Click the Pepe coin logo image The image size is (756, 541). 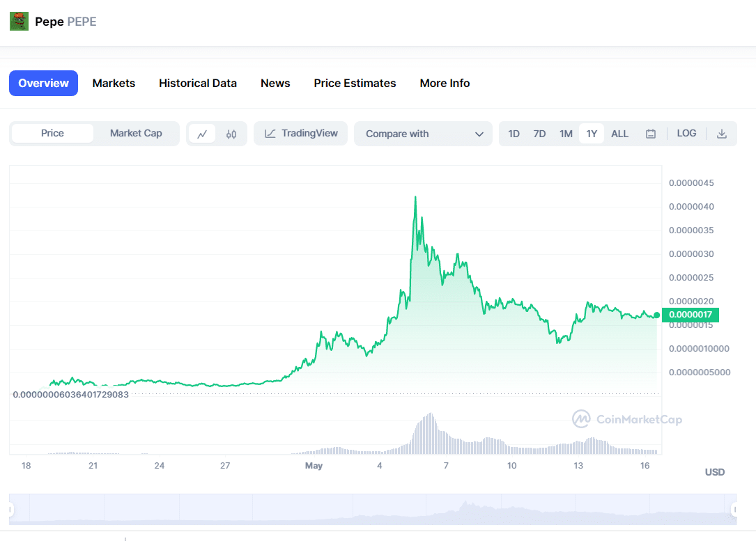tap(20, 22)
